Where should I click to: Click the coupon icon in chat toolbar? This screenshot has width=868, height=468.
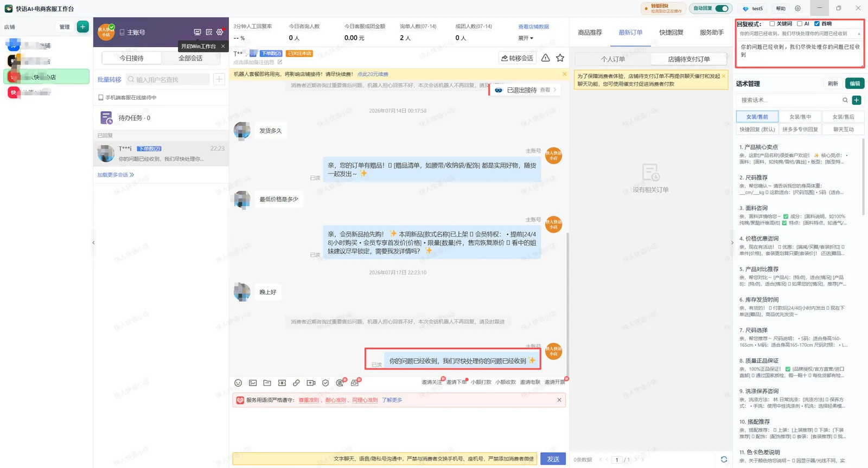(282, 383)
